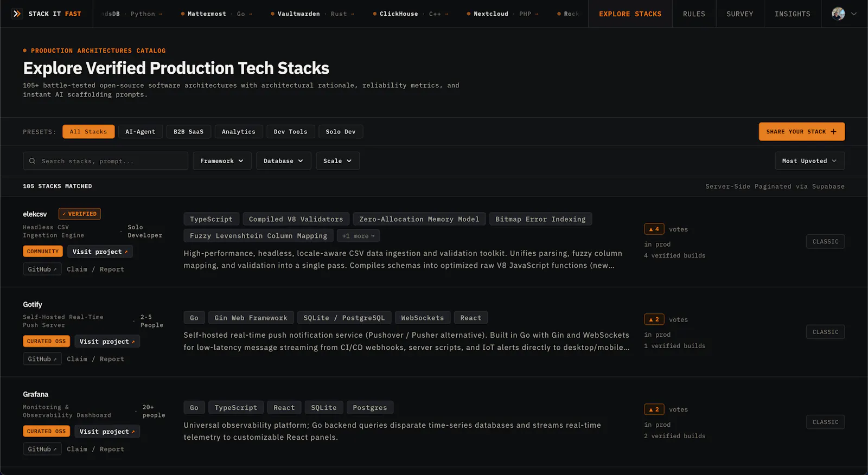
Task: Open the Scale filter dropdown
Action: (337, 161)
